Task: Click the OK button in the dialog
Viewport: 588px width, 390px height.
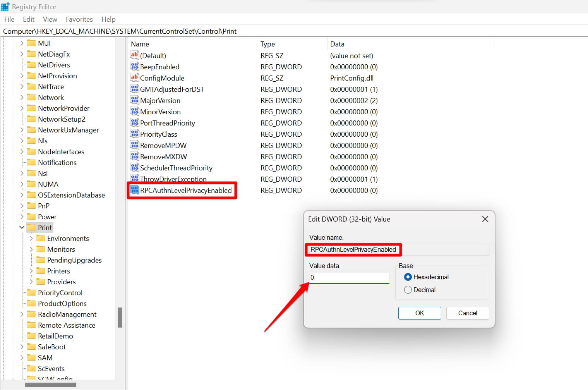Action: click(420, 313)
